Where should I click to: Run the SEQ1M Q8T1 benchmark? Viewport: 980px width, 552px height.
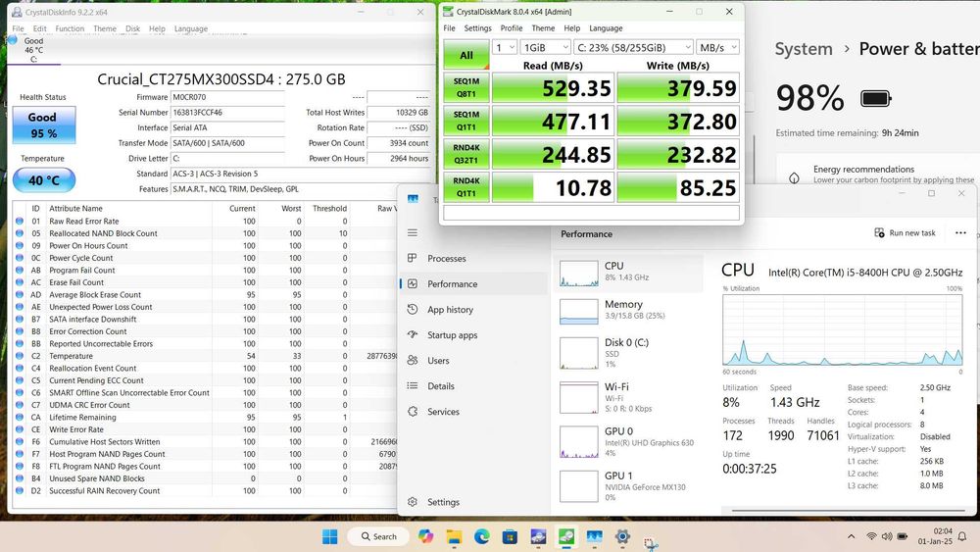coord(466,87)
